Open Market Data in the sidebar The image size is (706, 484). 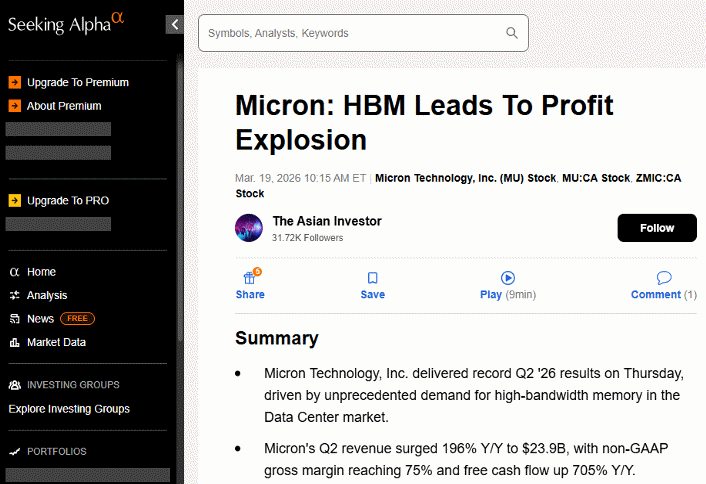pos(56,342)
